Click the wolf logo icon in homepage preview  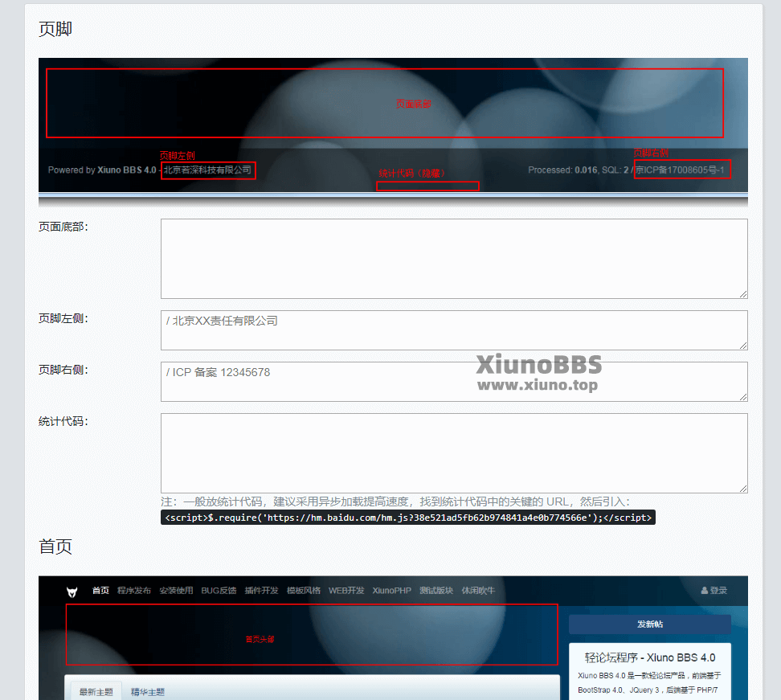point(72,592)
